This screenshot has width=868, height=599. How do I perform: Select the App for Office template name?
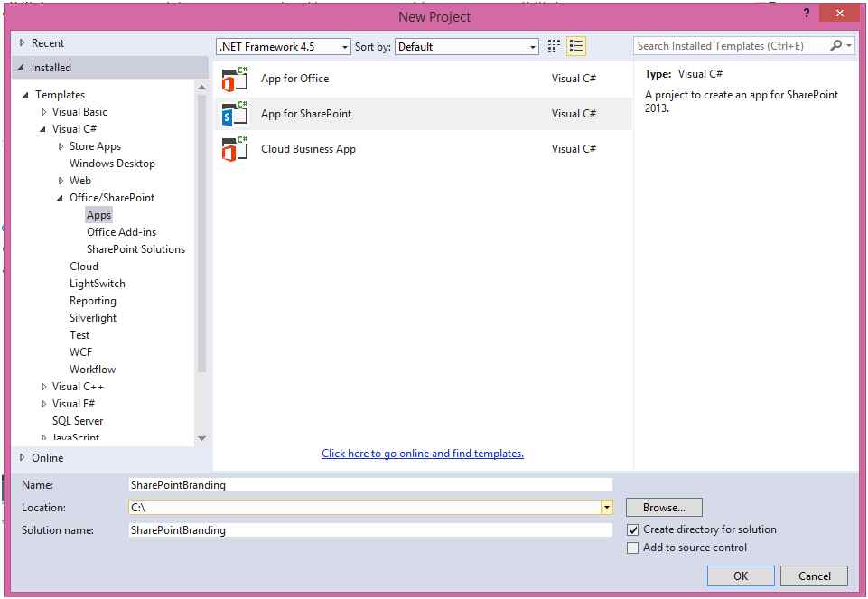point(294,79)
